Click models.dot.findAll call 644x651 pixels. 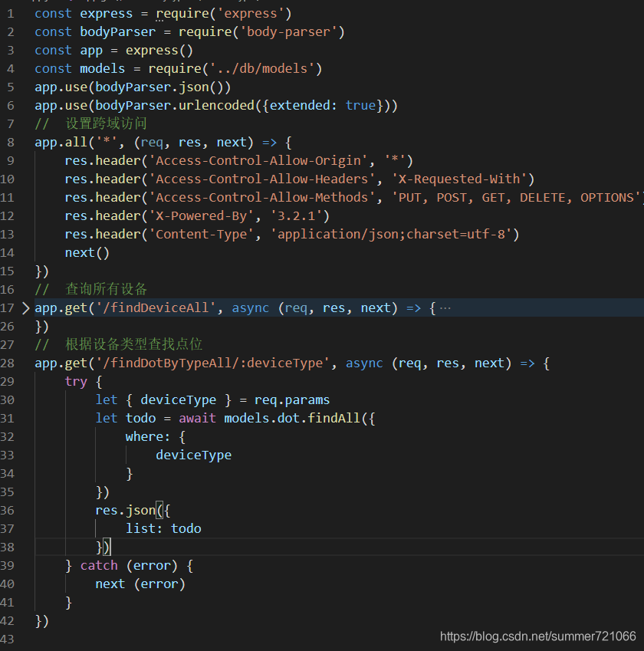coord(292,418)
